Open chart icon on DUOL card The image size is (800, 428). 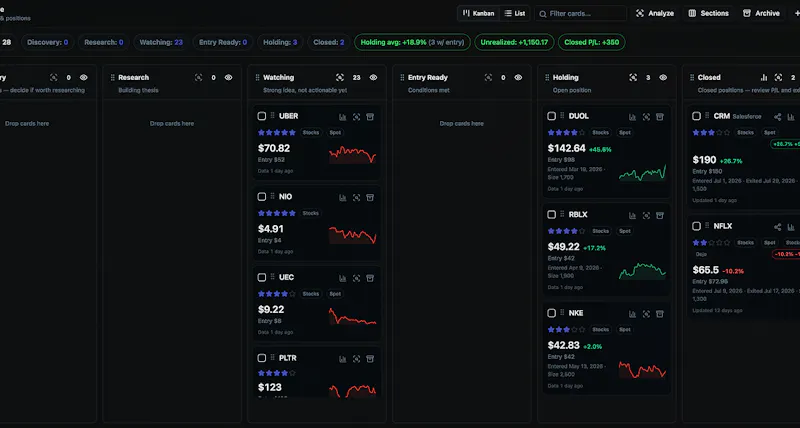tap(632, 117)
